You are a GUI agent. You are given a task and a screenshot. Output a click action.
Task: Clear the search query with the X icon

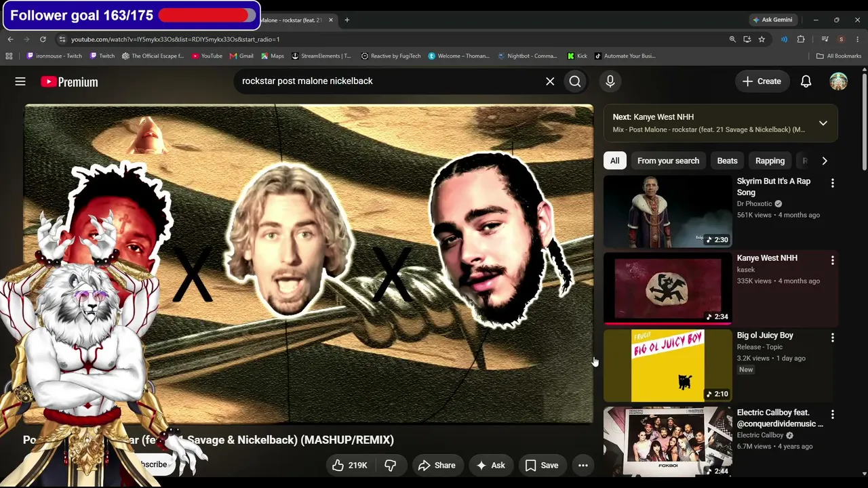pos(550,81)
